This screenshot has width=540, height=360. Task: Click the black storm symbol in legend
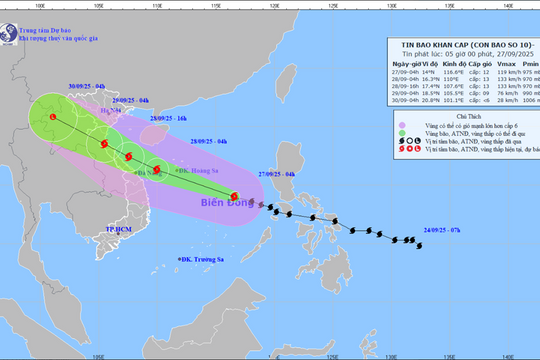point(402,141)
